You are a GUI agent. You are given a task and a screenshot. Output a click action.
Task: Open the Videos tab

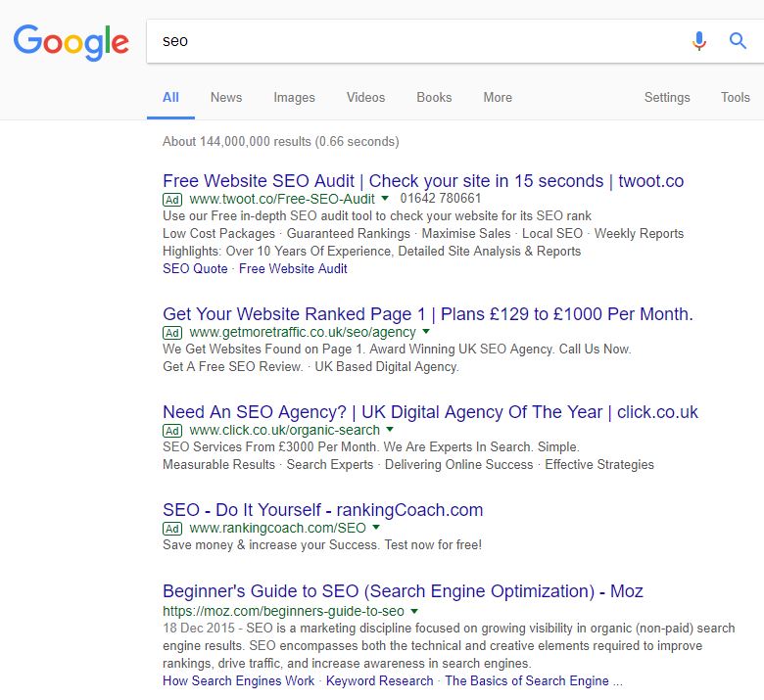click(366, 98)
